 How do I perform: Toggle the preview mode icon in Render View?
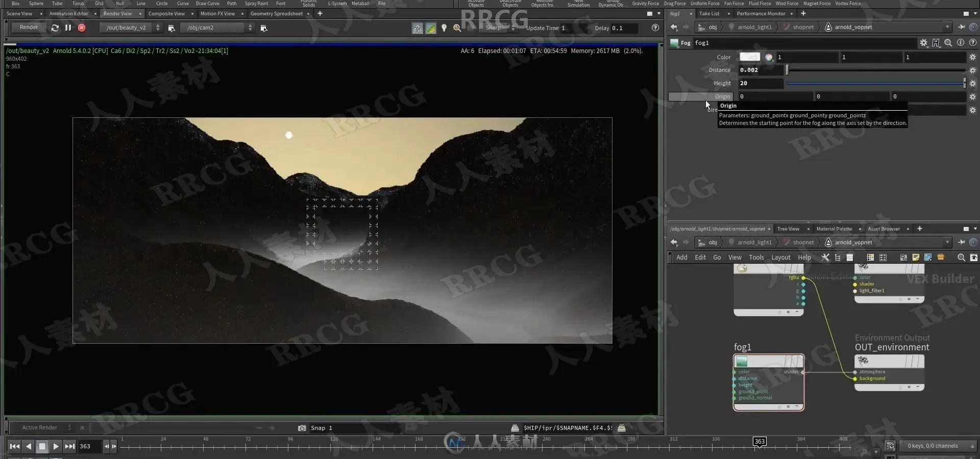coord(431,28)
